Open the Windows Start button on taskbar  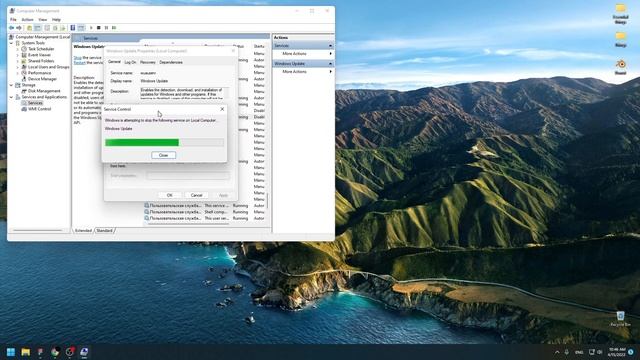[x=11, y=352]
